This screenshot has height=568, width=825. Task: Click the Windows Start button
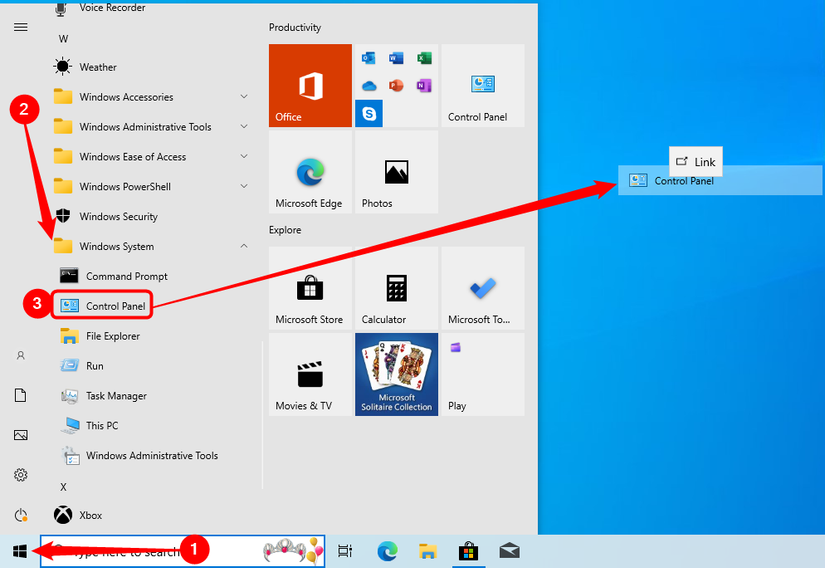[19, 551]
